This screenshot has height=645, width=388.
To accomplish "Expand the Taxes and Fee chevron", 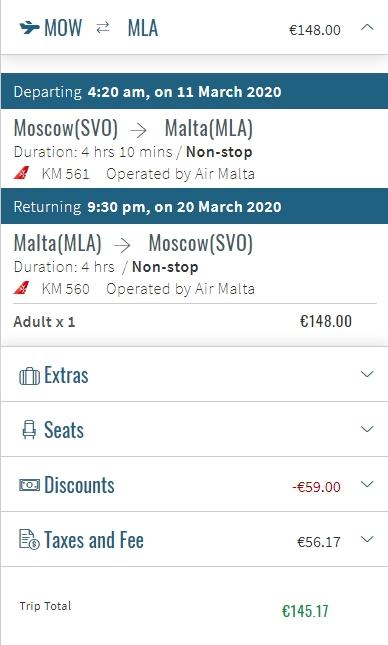I will tap(367, 539).
